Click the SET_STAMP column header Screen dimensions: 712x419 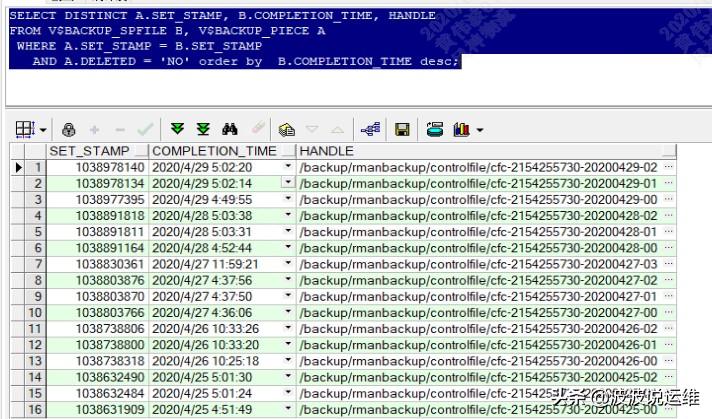[98, 151]
